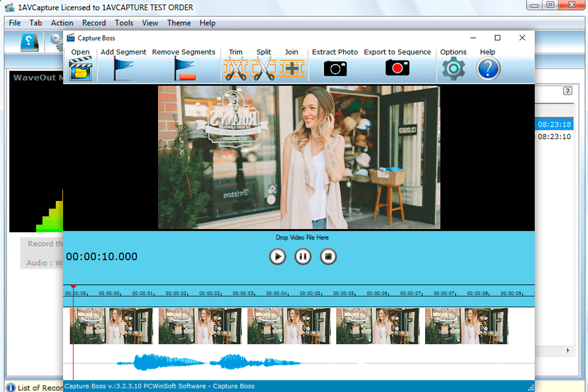Image resolution: width=588 pixels, height=392 pixels.
Task: Open a video file in Capture Boss
Action: pyautogui.click(x=81, y=68)
